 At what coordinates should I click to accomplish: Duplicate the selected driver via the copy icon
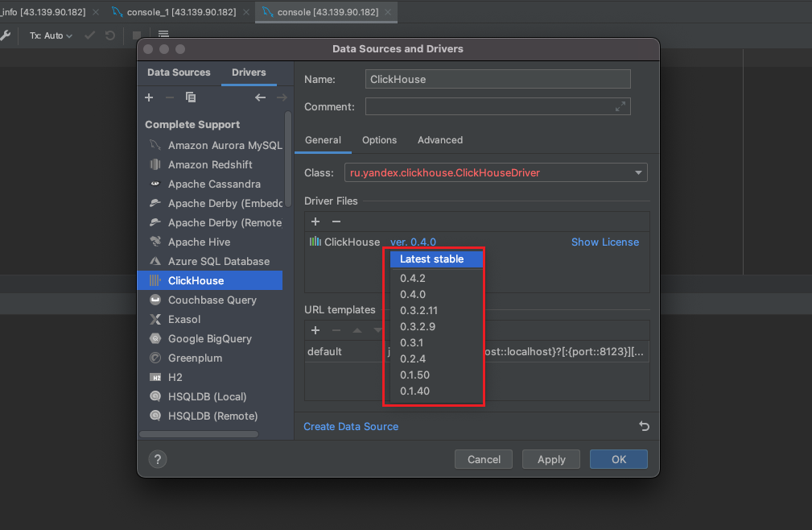point(191,97)
